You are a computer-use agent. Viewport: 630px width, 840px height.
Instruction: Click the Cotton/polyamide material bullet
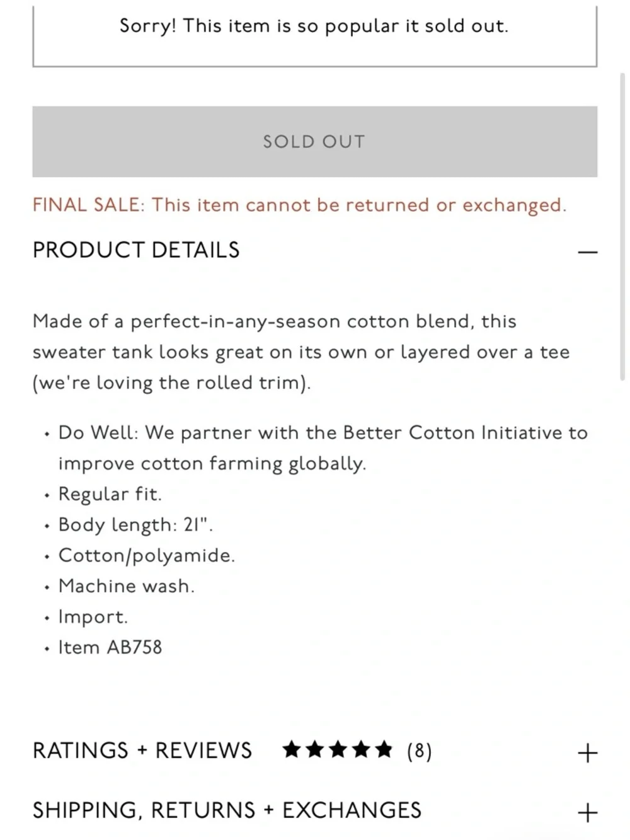click(146, 555)
